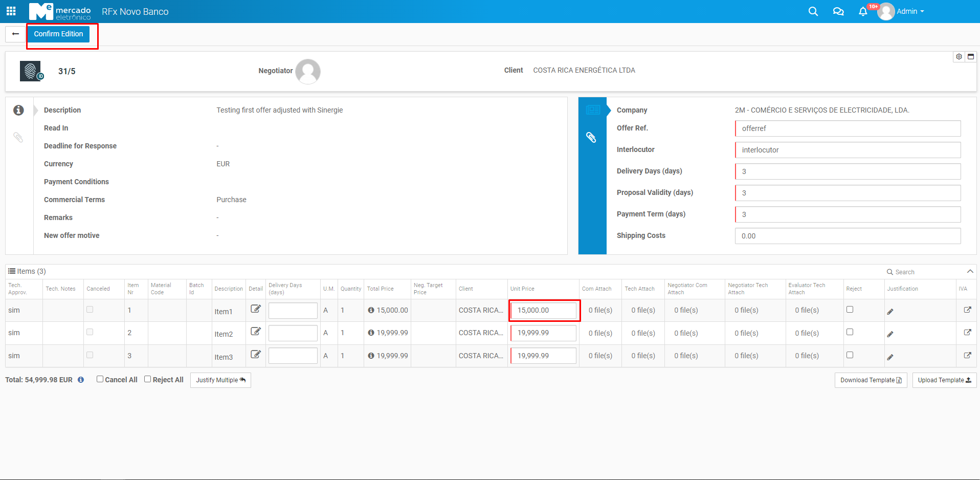Open the chat messages icon
Viewport: 980px width, 480px height.
pyautogui.click(x=838, y=11)
